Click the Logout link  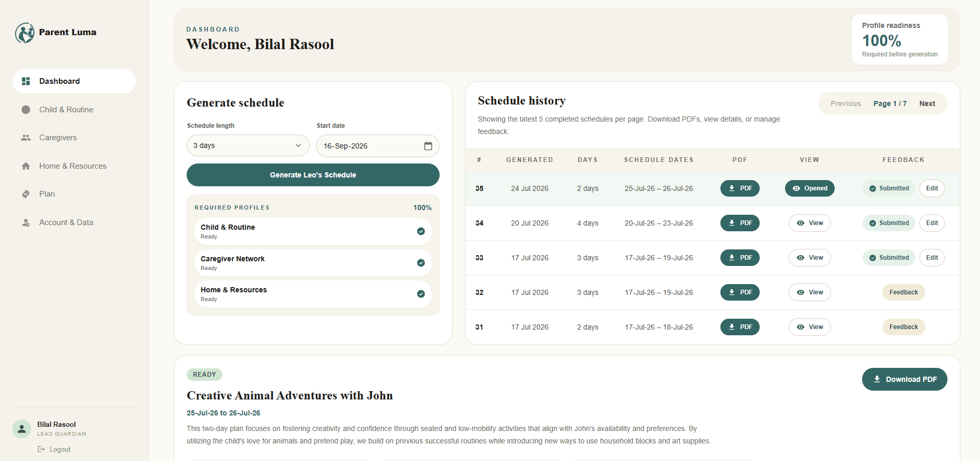(x=54, y=449)
